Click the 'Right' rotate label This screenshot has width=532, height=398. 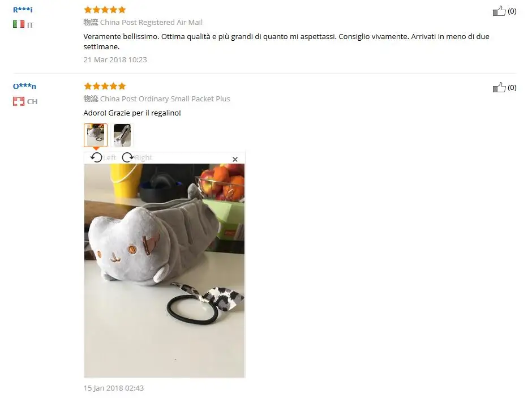pos(144,157)
